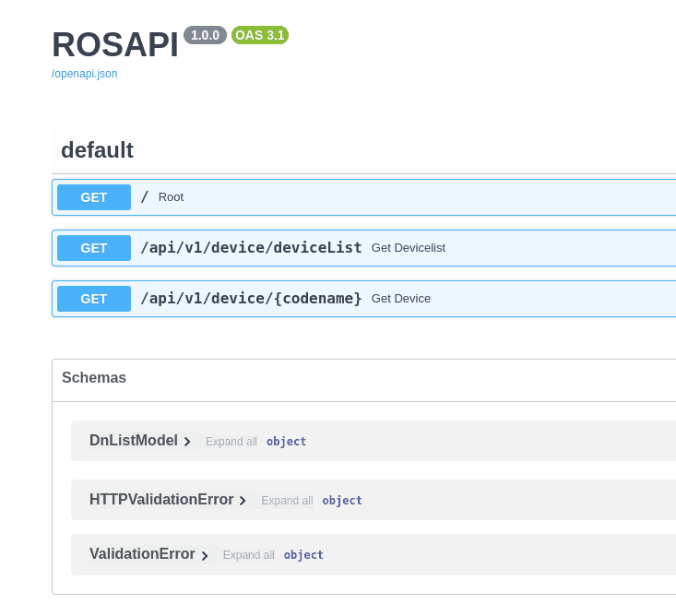676x616 pixels.
Task: Click the Get Device summary text
Action: pos(401,299)
